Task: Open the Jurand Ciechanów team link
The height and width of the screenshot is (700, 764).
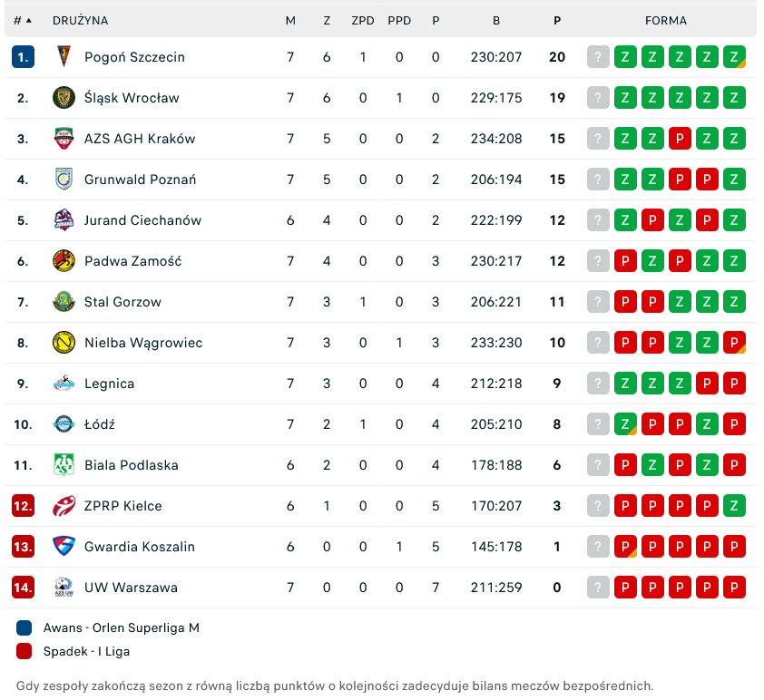Action: [x=142, y=220]
